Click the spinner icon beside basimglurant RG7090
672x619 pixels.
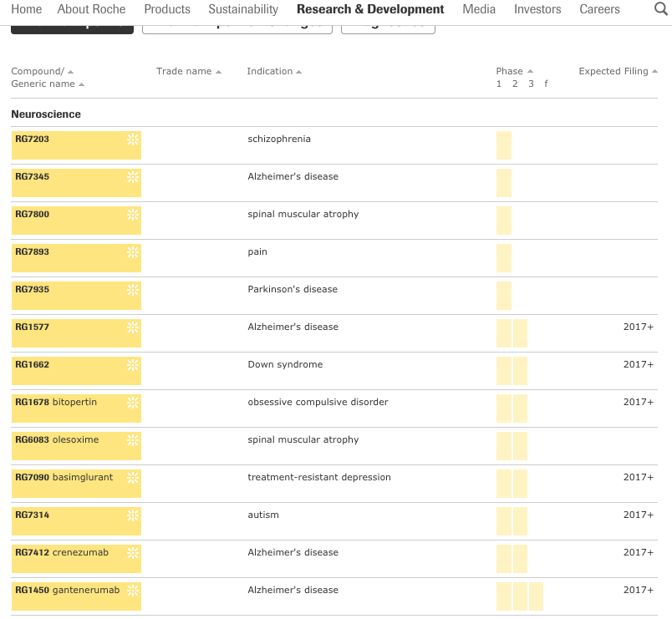(x=132, y=479)
